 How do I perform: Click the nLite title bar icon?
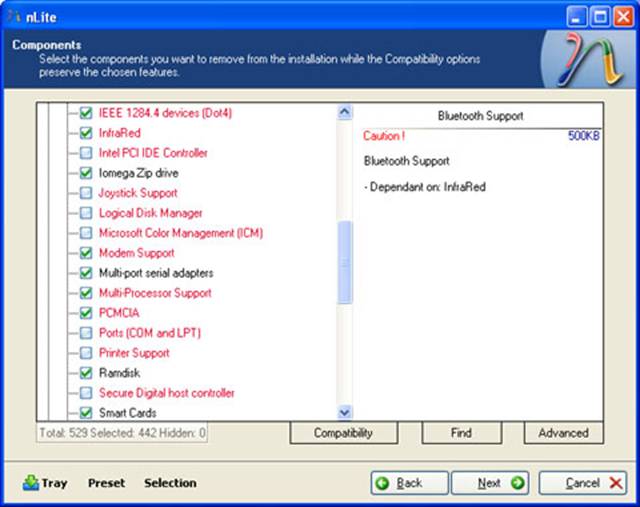(12, 15)
